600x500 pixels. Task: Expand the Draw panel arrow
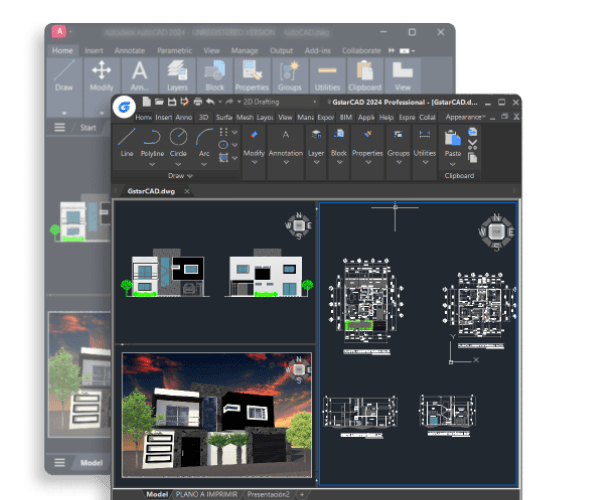[190, 176]
